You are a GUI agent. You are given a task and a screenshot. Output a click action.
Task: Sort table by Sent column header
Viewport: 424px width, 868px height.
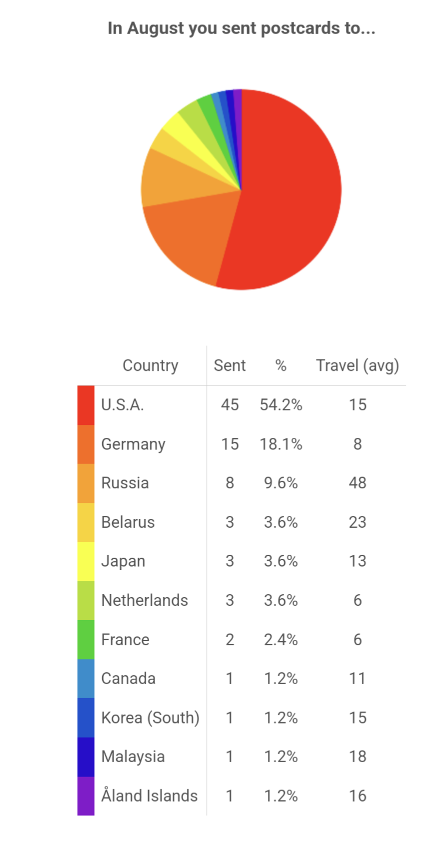230,366
